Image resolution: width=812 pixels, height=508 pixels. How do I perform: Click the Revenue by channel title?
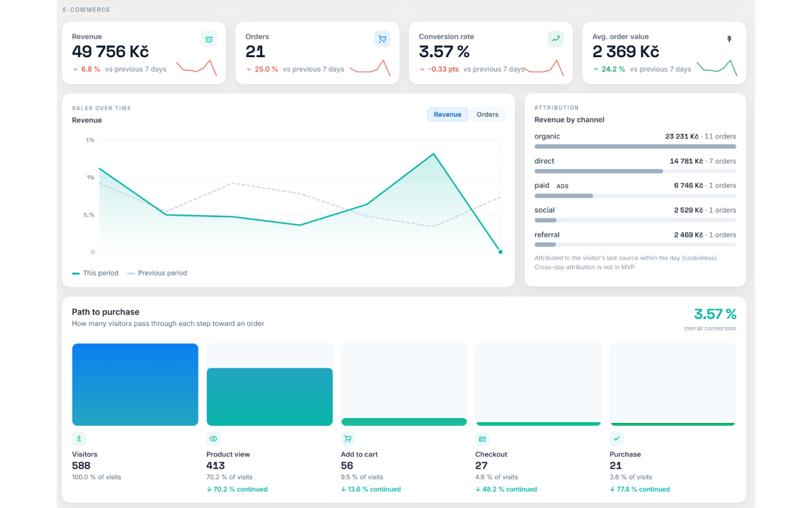click(569, 119)
